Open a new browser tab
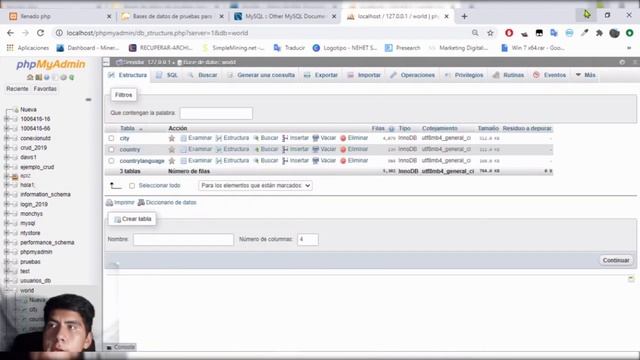The image size is (640, 360). pyautogui.click(x=464, y=16)
